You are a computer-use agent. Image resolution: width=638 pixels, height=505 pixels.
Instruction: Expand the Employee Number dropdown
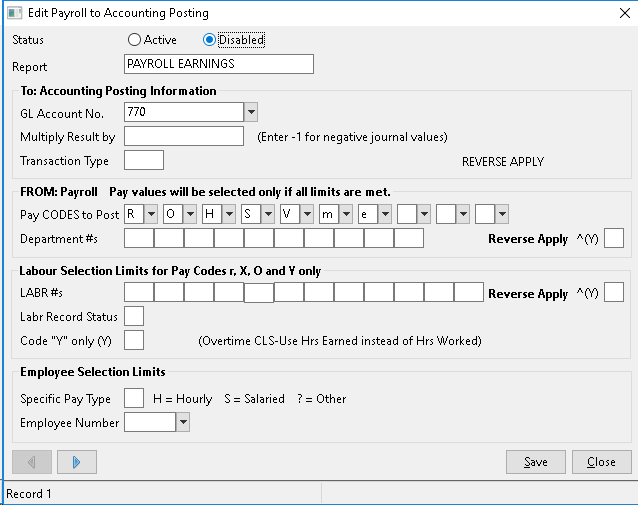point(183,422)
